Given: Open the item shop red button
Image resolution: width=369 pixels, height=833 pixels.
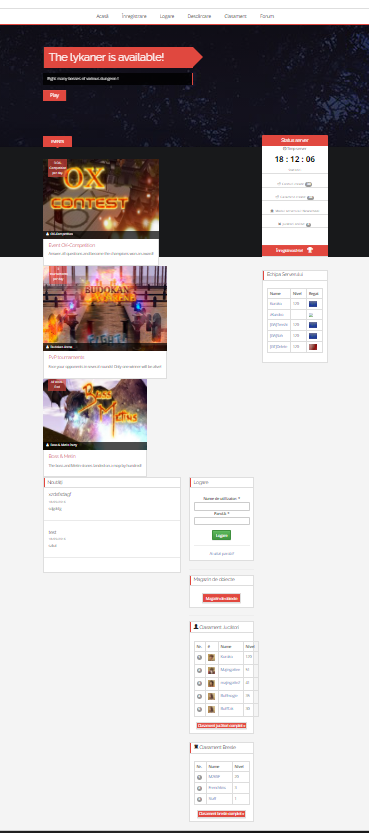Looking at the screenshot, I should 221,598.
